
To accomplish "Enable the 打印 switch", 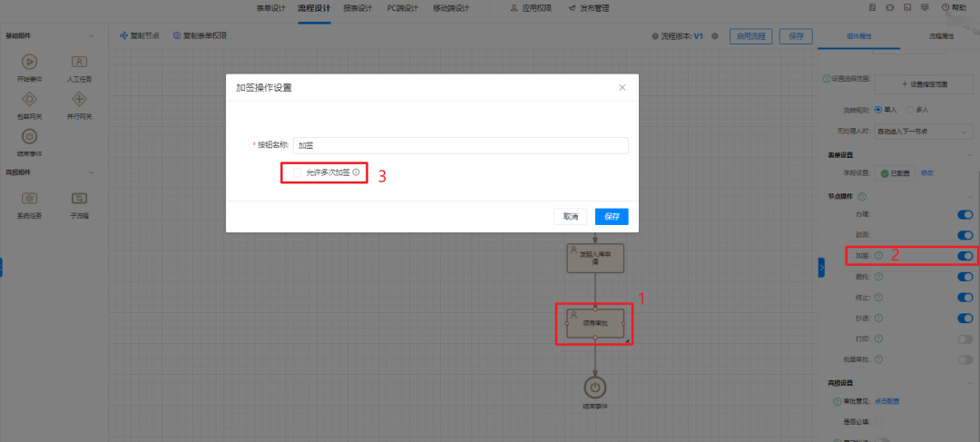I will (965, 339).
